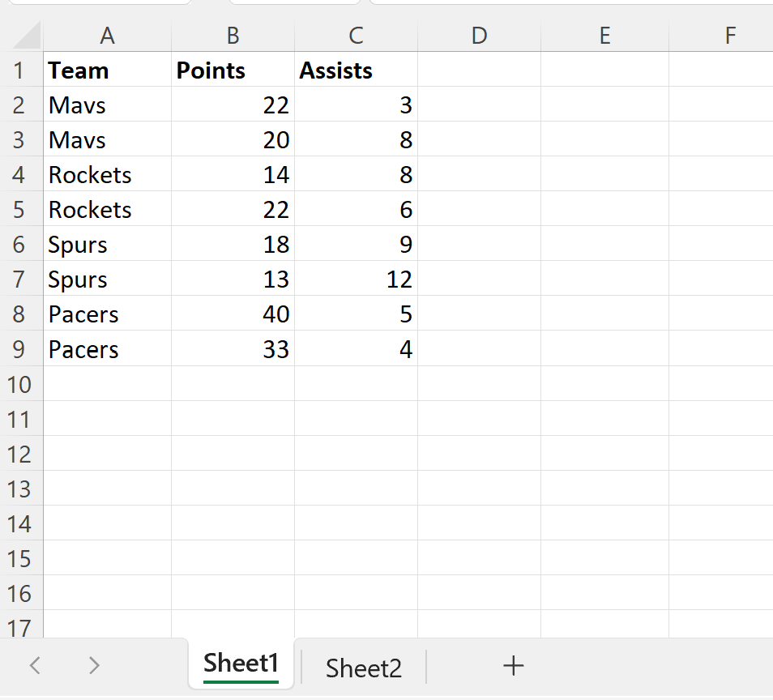
Task: Select the second Rockets cell
Action: pyautogui.click(x=107, y=209)
